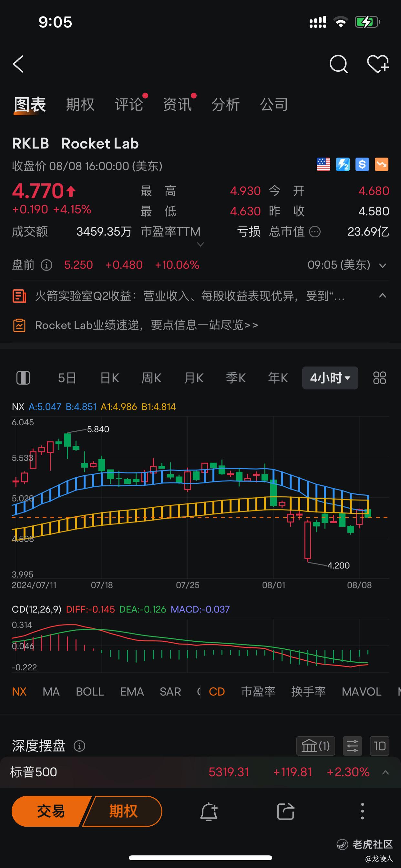Enable the EMA indicator

click(x=132, y=691)
